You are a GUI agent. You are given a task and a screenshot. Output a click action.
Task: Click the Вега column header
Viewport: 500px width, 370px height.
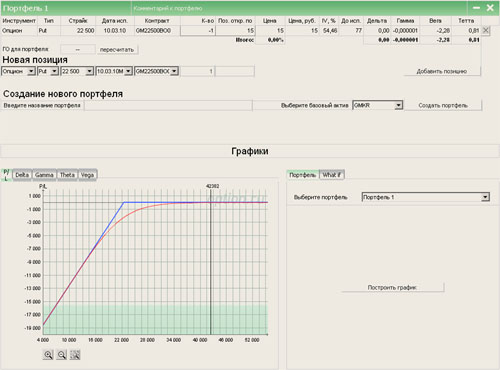click(435, 21)
